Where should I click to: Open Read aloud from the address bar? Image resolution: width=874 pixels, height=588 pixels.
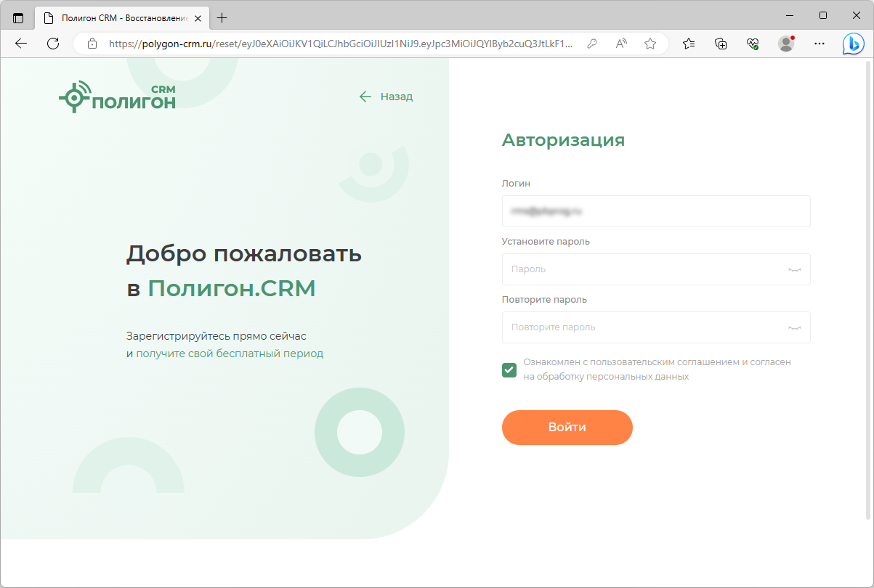click(621, 44)
